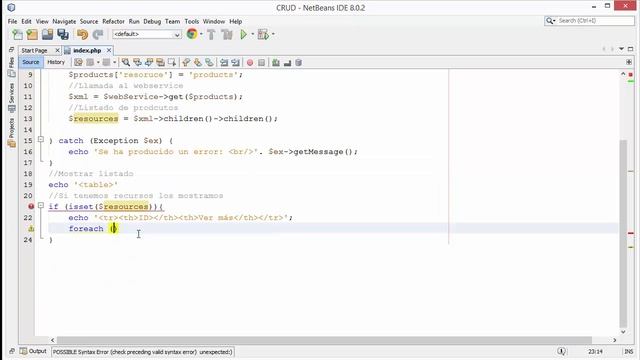
Task: Open the Projects side panel
Action: [11, 133]
